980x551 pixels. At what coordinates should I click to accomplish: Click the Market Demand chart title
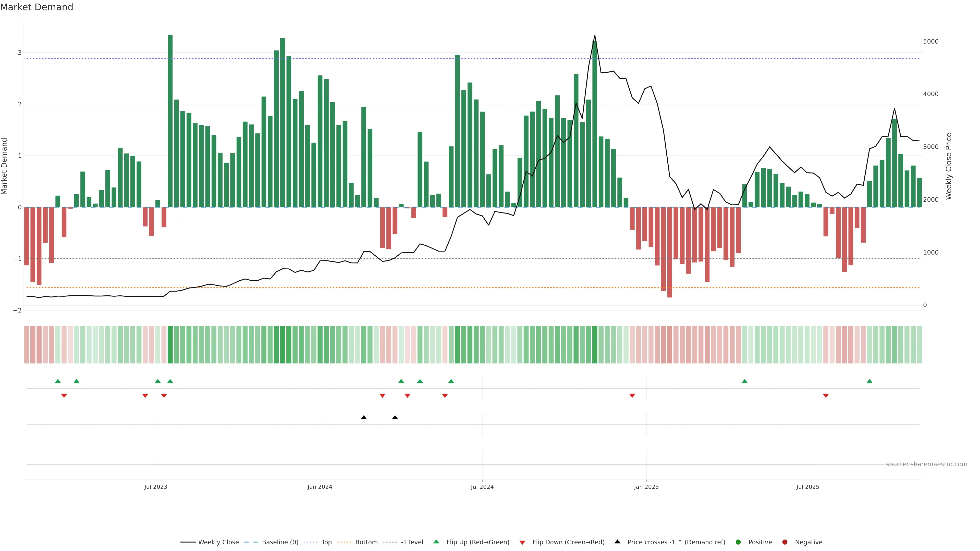click(x=36, y=7)
